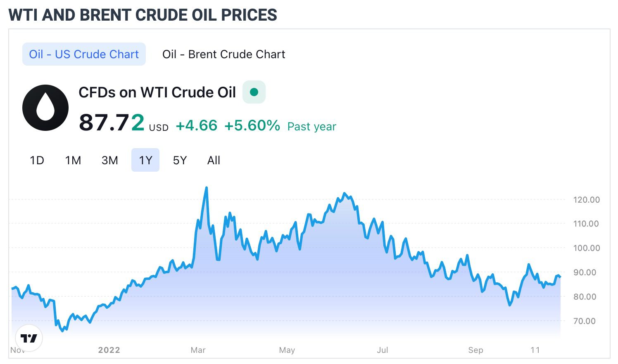Select the 5Y time range

coord(180,160)
